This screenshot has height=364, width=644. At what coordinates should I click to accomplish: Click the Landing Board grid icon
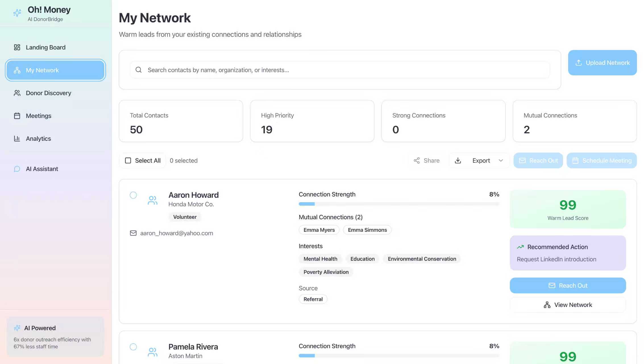[17, 47]
